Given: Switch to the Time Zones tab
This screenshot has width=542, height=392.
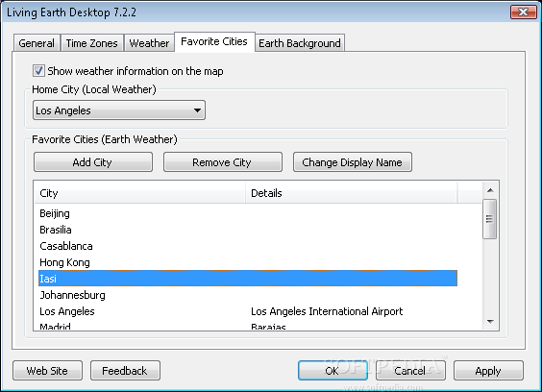Looking at the screenshot, I should 92,43.
